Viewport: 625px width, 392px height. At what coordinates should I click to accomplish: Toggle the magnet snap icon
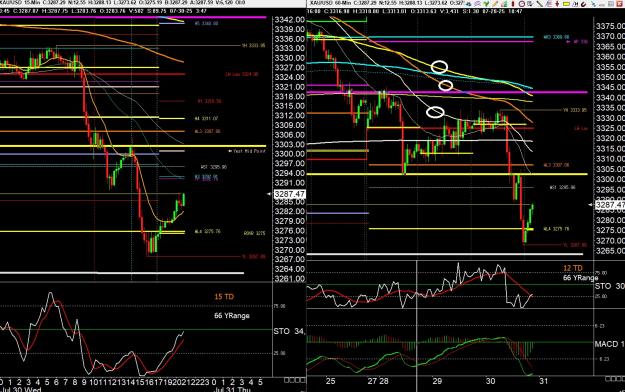pos(583,4)
